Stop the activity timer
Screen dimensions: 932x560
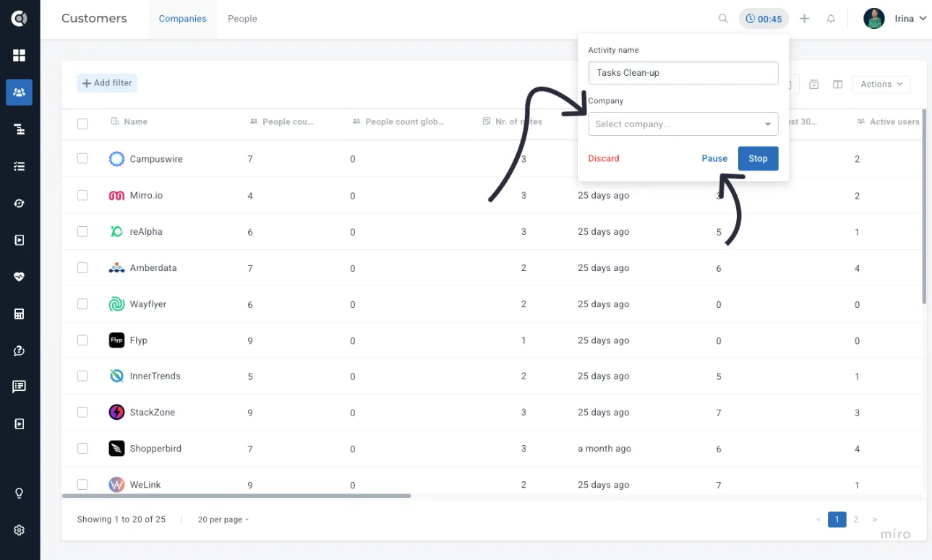pyautogui.click(x=758, y=159)
